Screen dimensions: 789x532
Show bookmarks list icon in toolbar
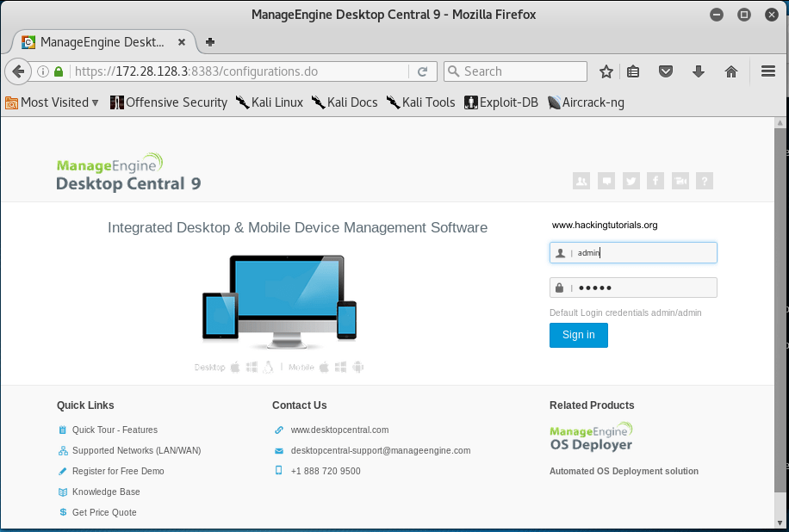click(x=633, y=71)
